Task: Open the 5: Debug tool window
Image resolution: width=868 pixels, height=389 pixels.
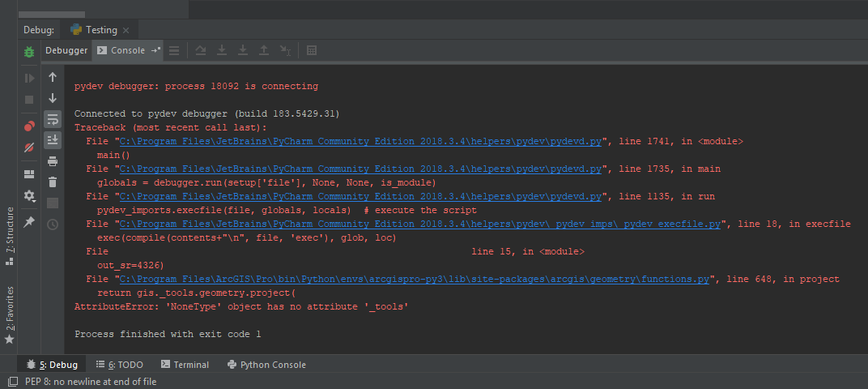Action: coord(52,365)
